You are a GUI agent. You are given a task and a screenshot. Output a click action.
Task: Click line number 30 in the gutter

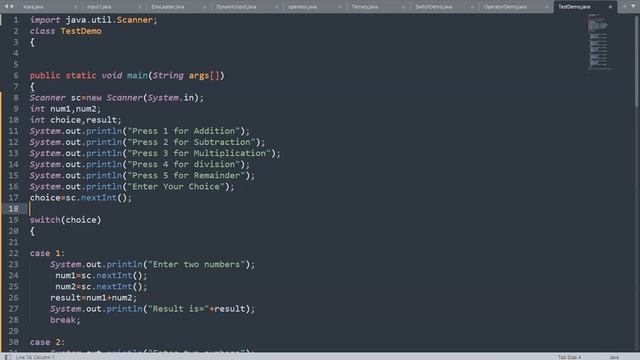tap(13, 342)
